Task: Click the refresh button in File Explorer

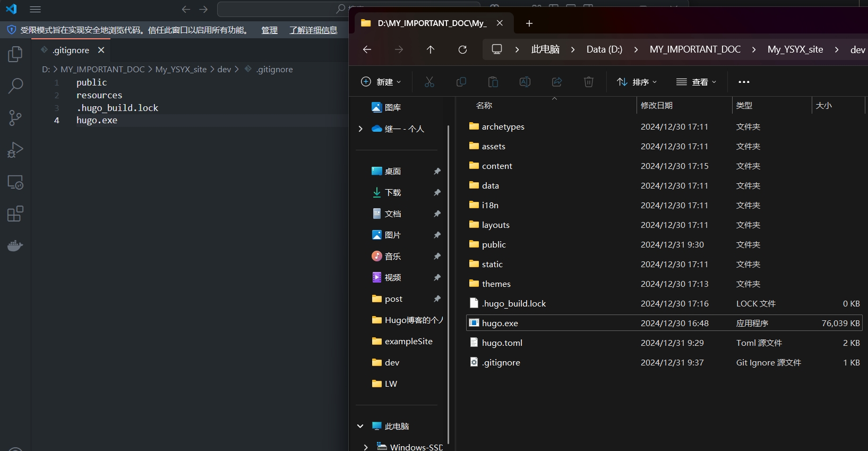Action: [x=462, y=49]
